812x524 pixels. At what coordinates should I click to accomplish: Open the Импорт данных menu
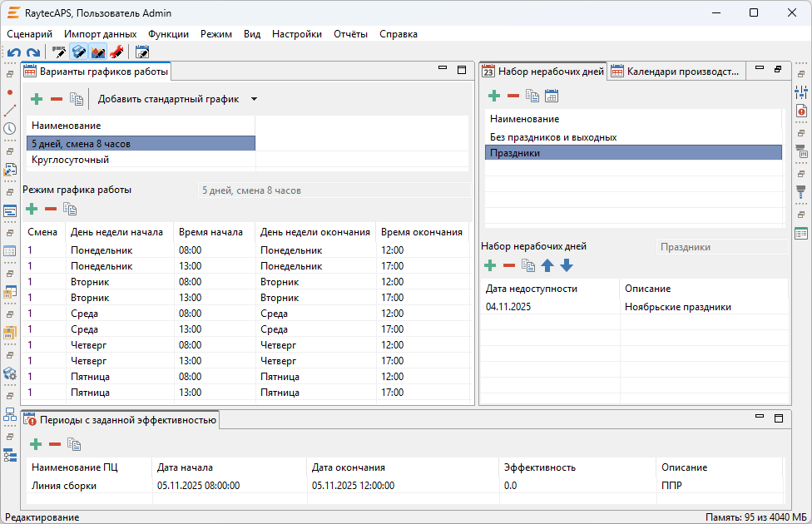[x=101, y=34]
